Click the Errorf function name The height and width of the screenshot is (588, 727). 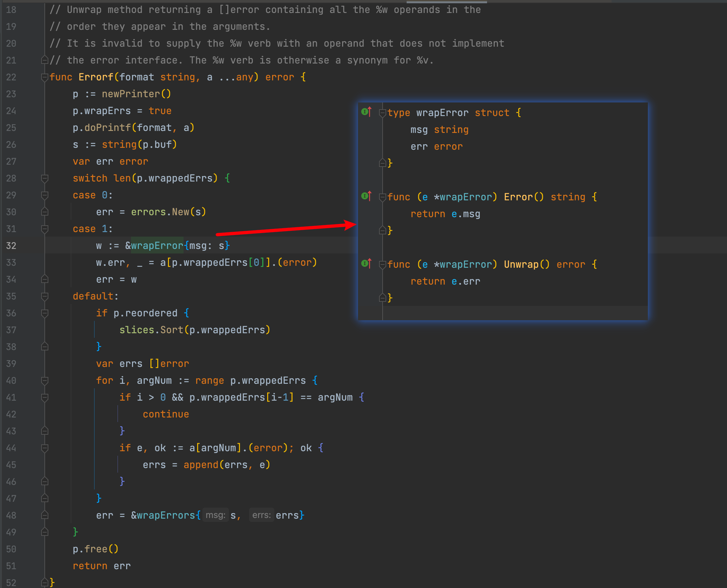pos(96,77)
